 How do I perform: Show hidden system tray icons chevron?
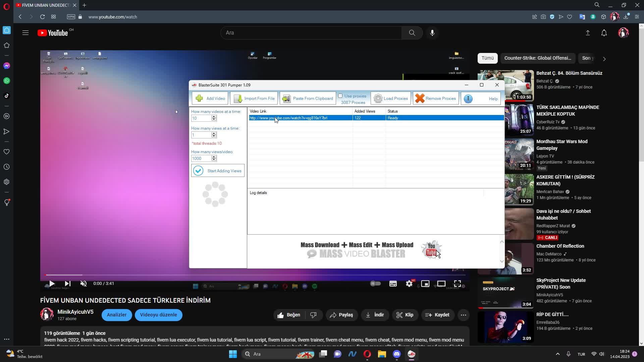557,354
